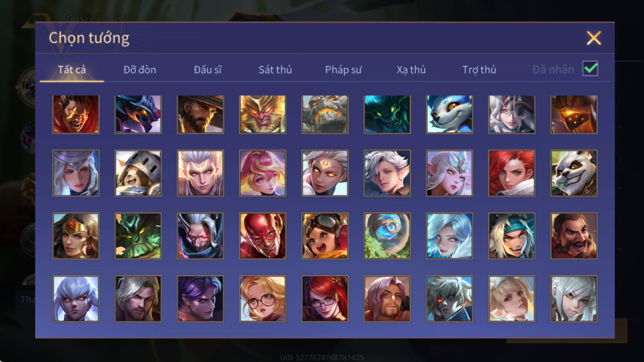
Task: Select the red-haired woman with glasses
Action: click(325, 299)
